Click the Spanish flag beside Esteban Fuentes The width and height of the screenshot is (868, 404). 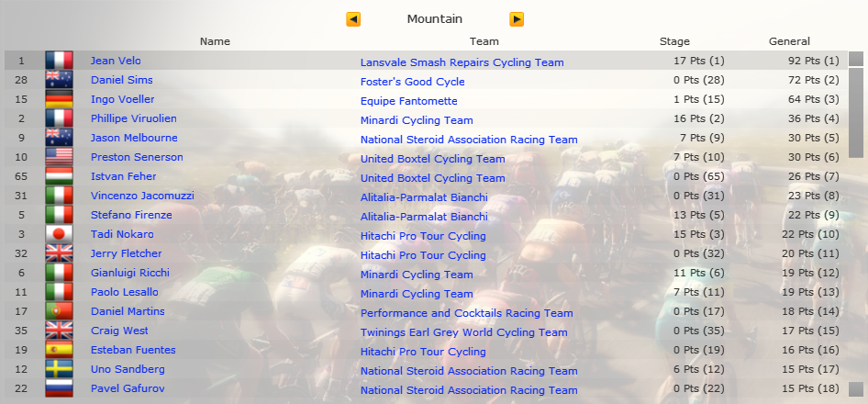point(60,350)
